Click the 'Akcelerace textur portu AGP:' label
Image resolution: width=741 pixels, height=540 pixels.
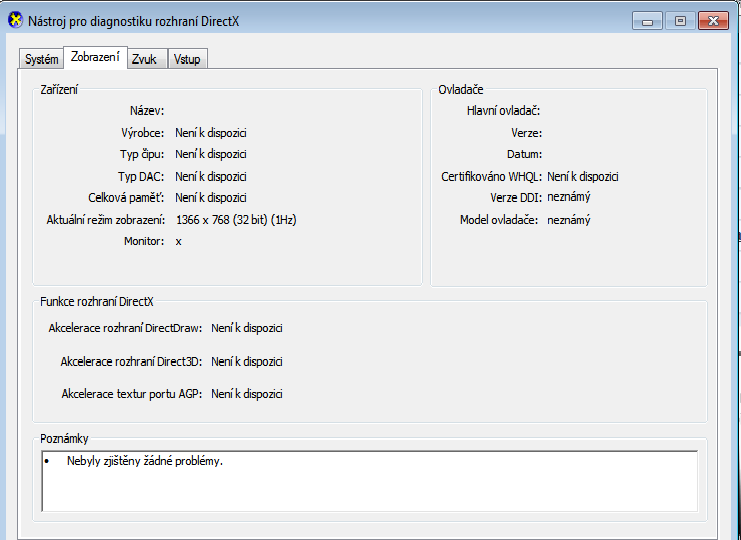132,394
